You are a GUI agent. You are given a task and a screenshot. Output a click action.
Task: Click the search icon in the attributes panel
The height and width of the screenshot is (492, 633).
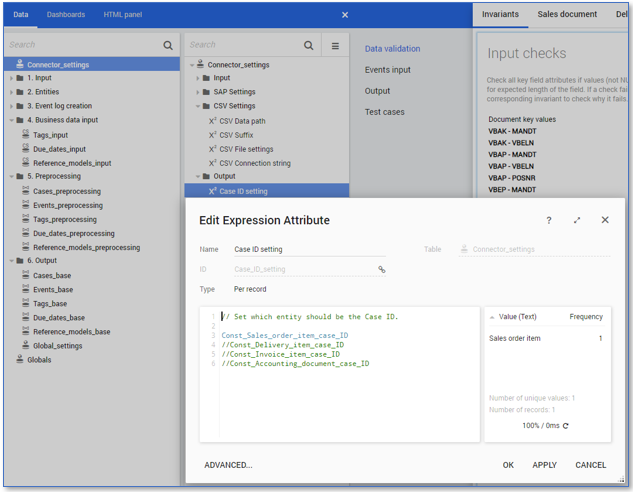coord(309,45)
